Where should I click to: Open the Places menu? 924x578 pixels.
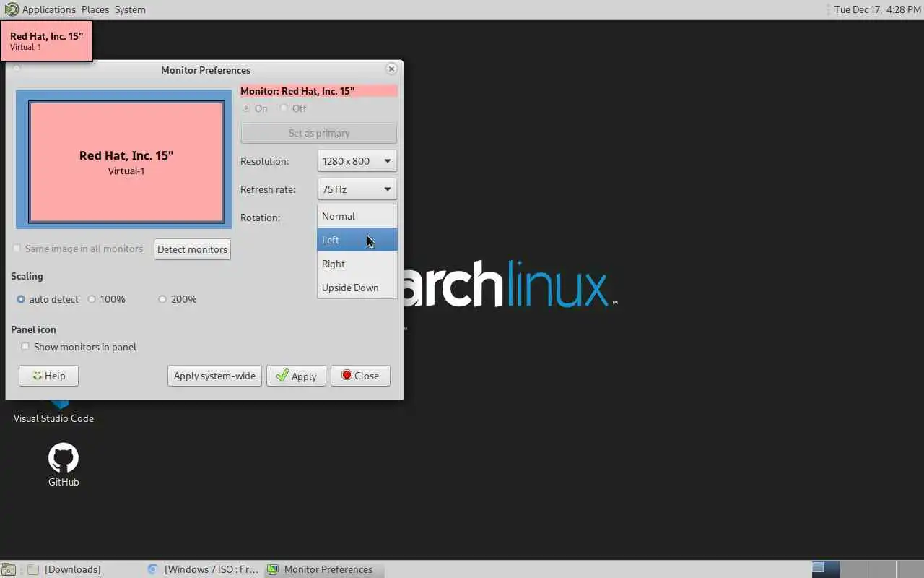click(95, 9)
